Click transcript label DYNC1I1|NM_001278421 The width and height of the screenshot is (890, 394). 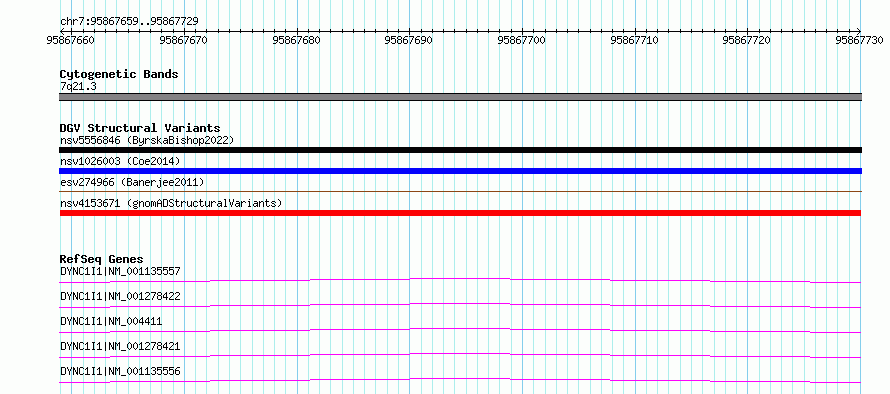pos(120,346)
